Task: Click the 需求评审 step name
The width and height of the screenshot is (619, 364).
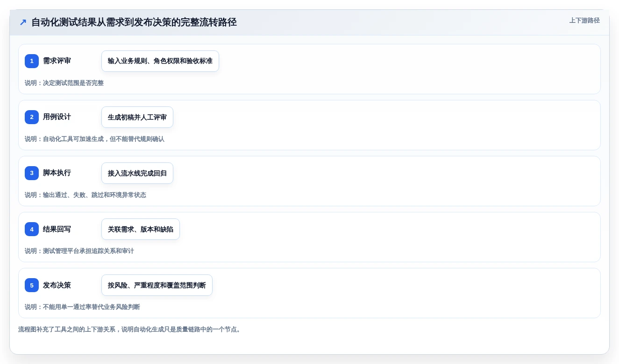Action: [x=57, y=61]
